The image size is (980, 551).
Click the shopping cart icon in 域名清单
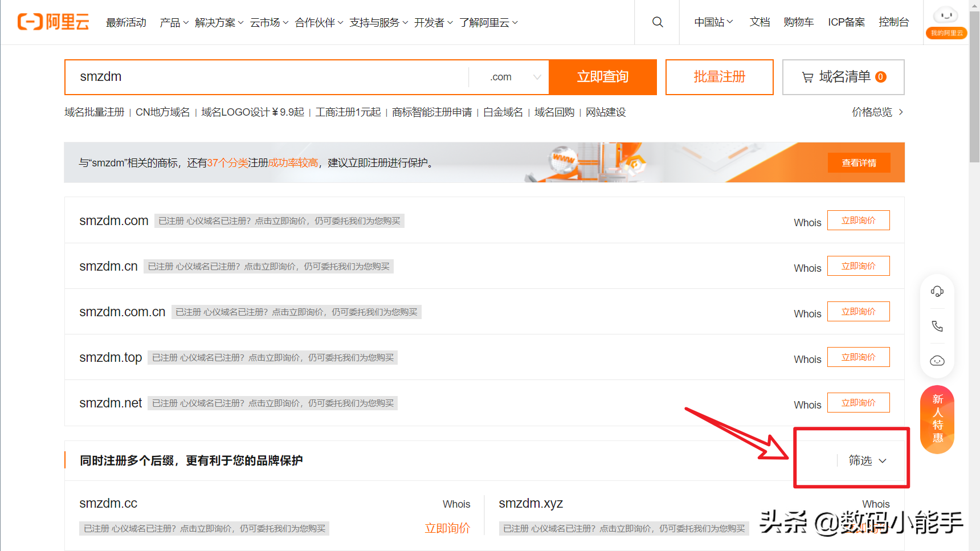coord(807,77)
